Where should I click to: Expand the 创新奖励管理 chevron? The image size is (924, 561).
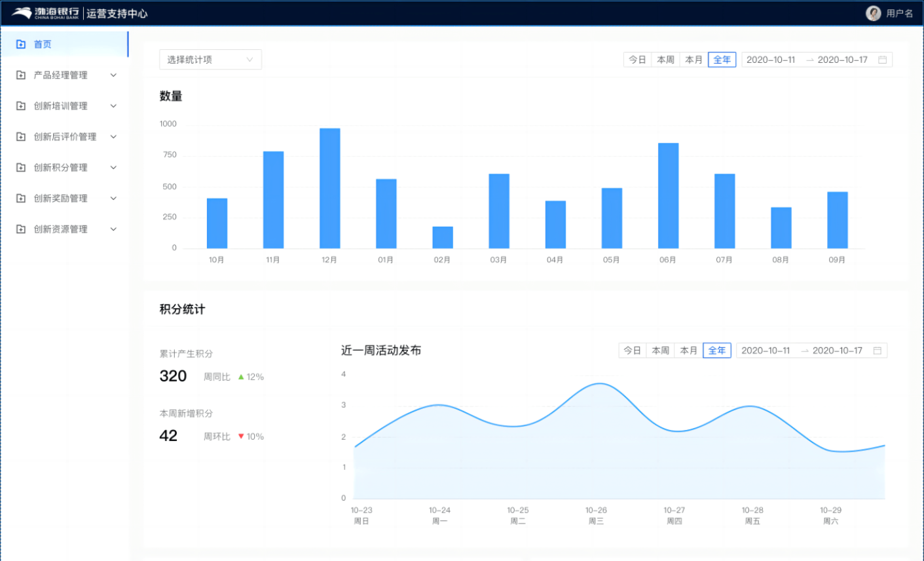click(113, 199)
